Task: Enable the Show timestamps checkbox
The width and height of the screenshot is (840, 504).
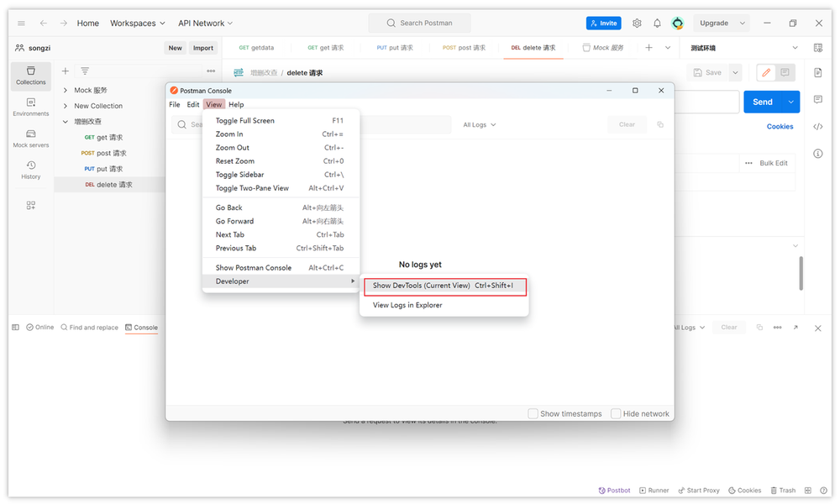Action: coord(533,414)
